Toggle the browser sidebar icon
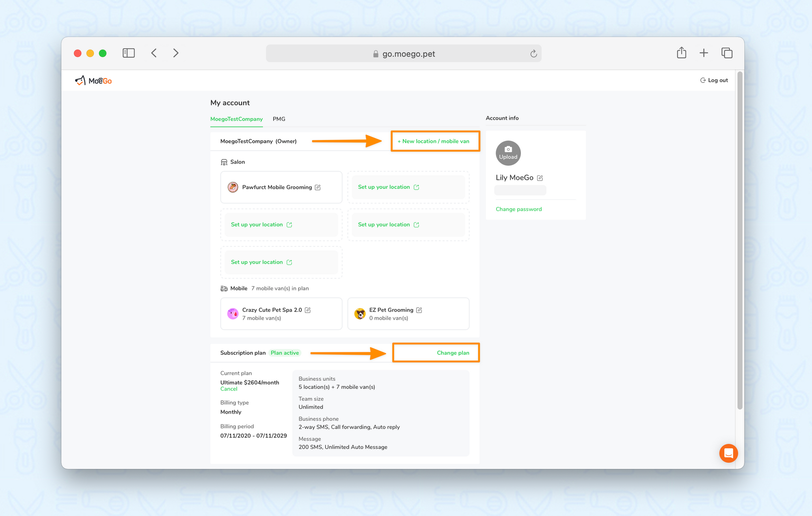Image resolution: width=812 pixels, height=516 pixels. tap(129, 53)
